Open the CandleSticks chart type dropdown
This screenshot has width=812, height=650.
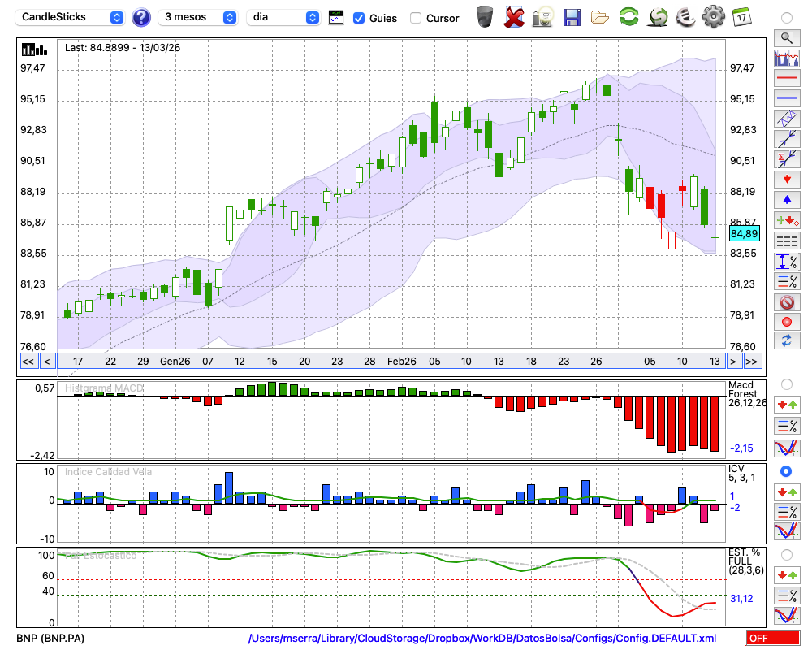pyautogui.click(x=70, y=17)
